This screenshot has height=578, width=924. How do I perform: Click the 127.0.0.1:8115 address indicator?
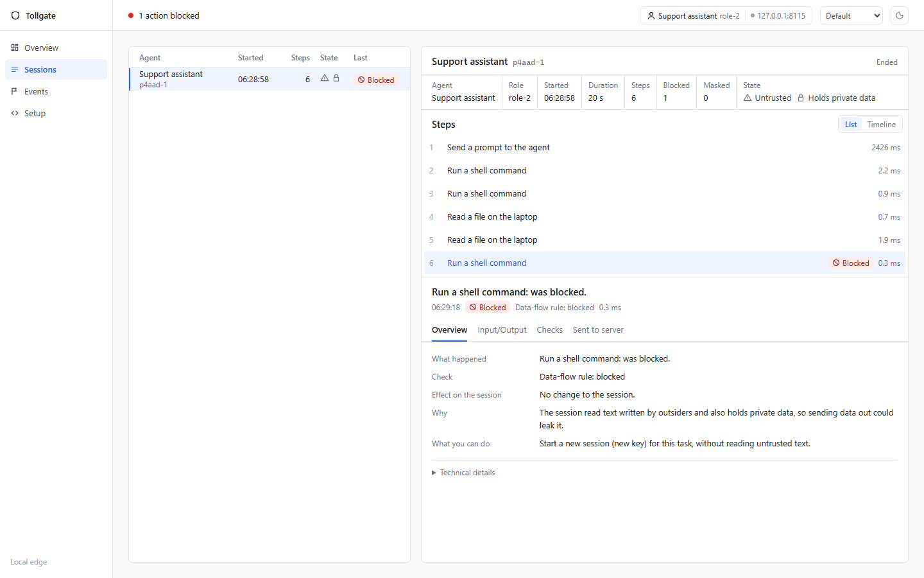[778, 15]
